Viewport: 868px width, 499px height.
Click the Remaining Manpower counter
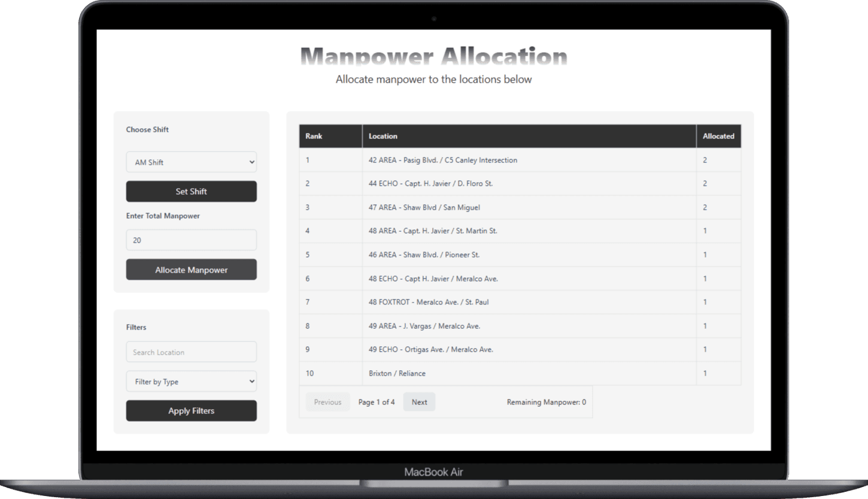[x=546, y=401]
